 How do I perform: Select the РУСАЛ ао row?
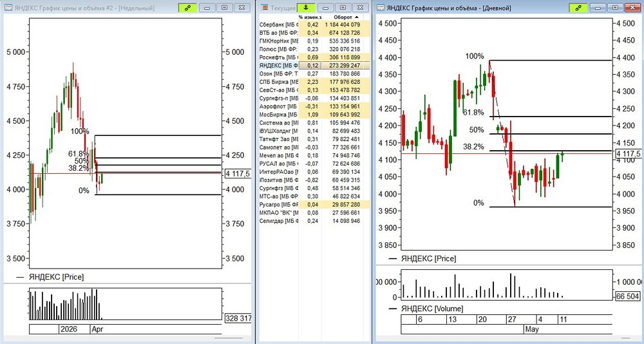point(314,164)
